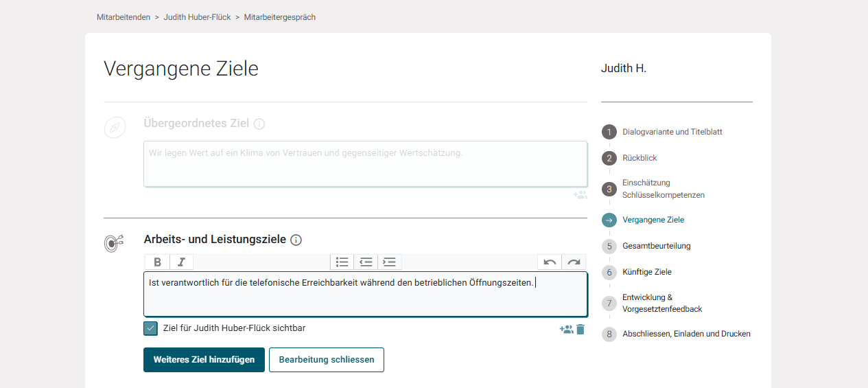Show info for Übergeordnetes Ziel

pyautogui.click(x=259, y=124)
